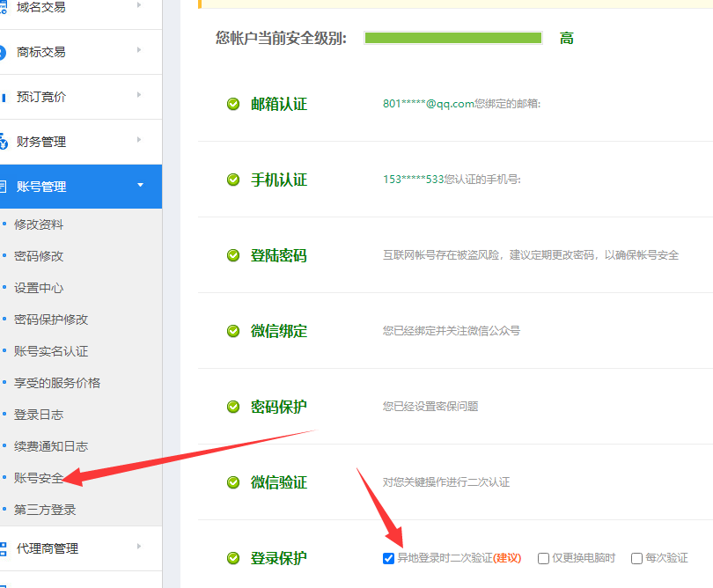Expand the 预订竞价 menu arrow

(139, 95)
